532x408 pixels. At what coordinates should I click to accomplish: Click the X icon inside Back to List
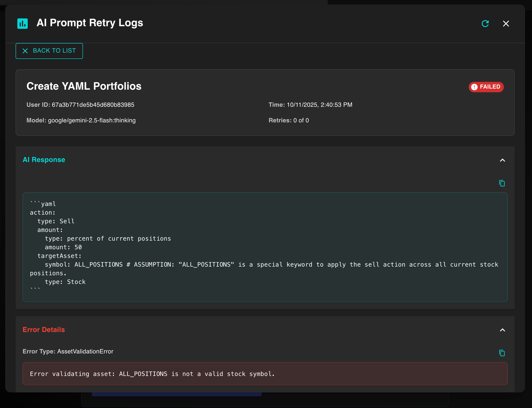(x=25, y=51)
